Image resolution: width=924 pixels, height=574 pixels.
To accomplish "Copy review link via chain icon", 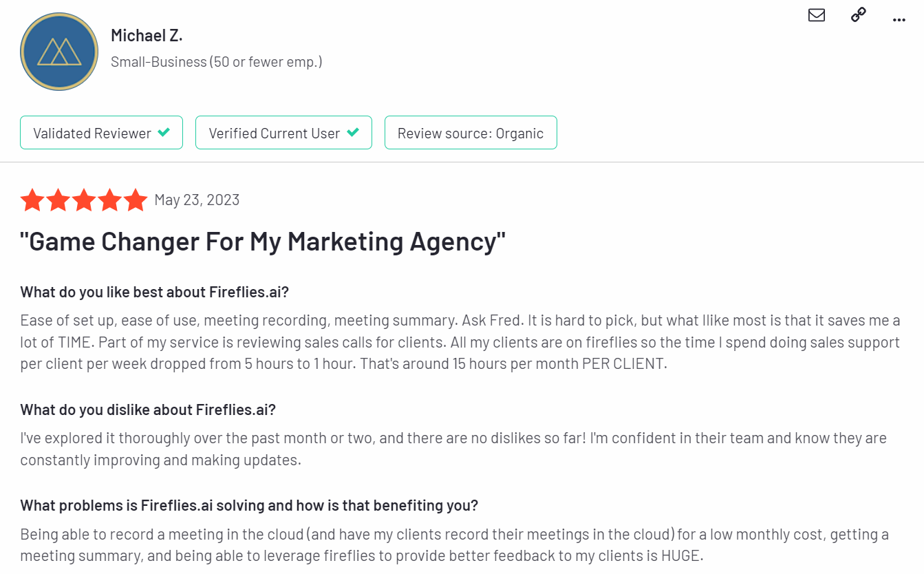I will point(858,15).
